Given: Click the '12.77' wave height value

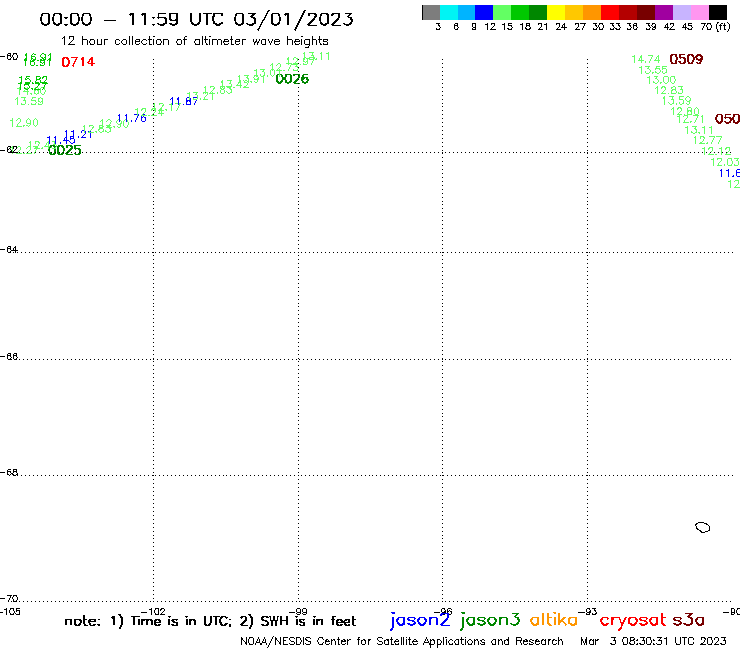Looking at the screenshot, I should [x=707, y=140].
